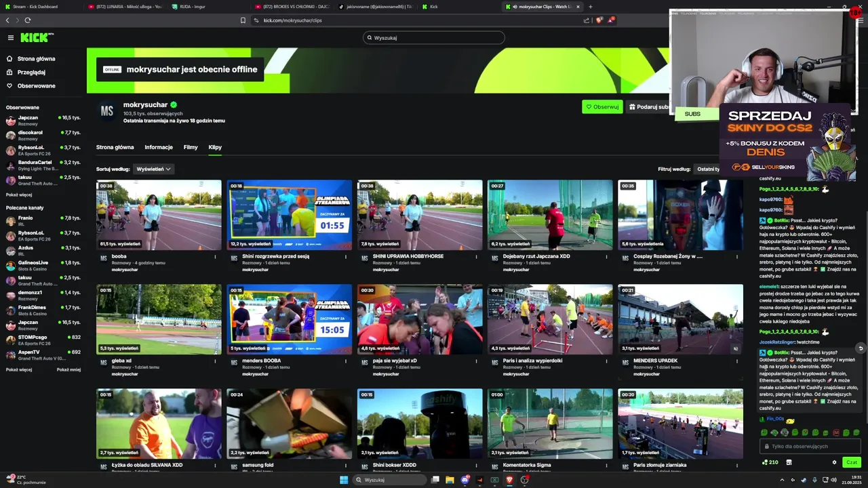Viewport: 868px width, 488px height.
Task: Open Brave Shields lion icon
Action: (599, 20)
